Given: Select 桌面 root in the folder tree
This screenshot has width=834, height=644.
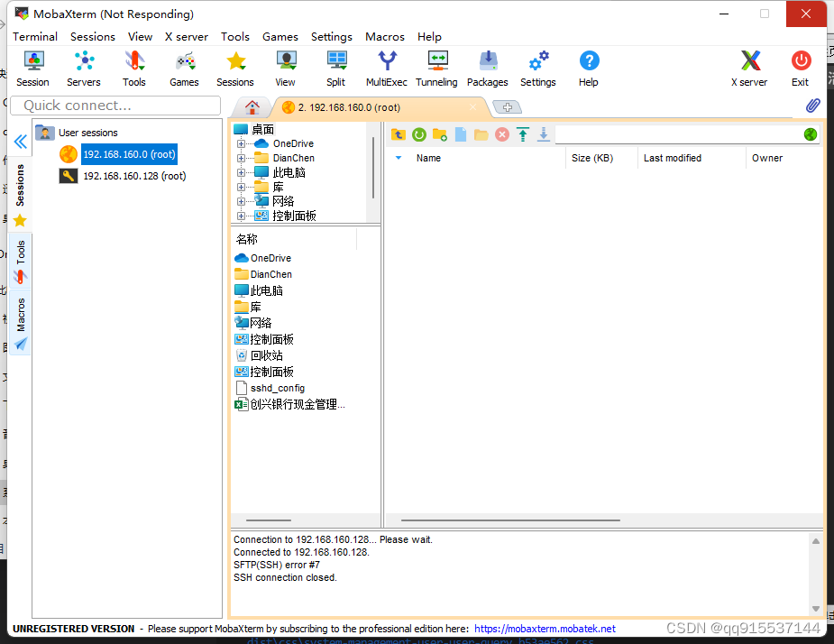Looking at the screenshot, I should coord(262,129).
